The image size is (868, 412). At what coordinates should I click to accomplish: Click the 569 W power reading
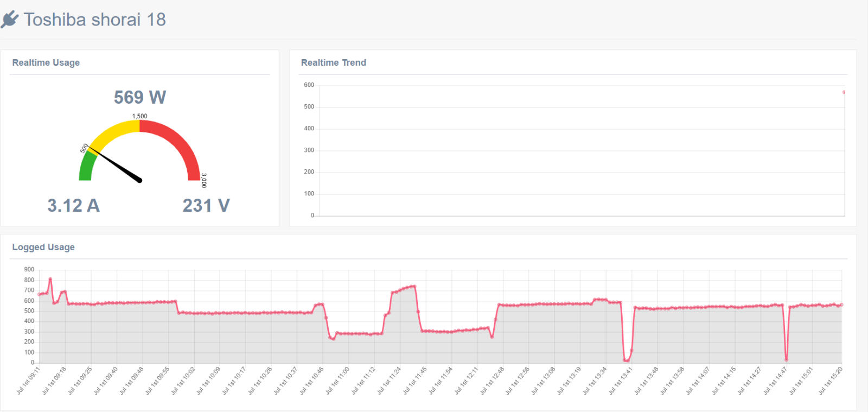(x=140, y=97)
